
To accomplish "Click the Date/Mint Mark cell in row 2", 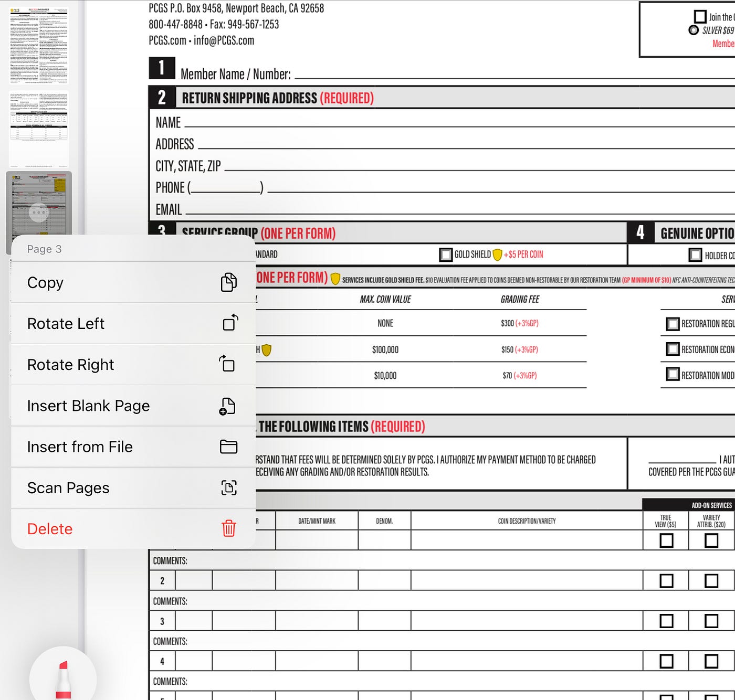I will [317, 581].
